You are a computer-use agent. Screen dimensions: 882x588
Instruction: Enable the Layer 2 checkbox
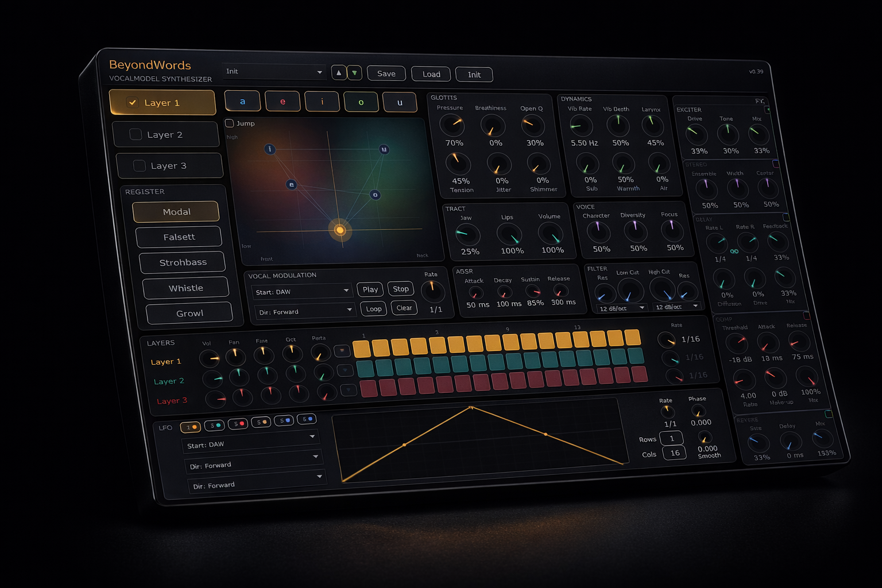(x=136, y=134)
